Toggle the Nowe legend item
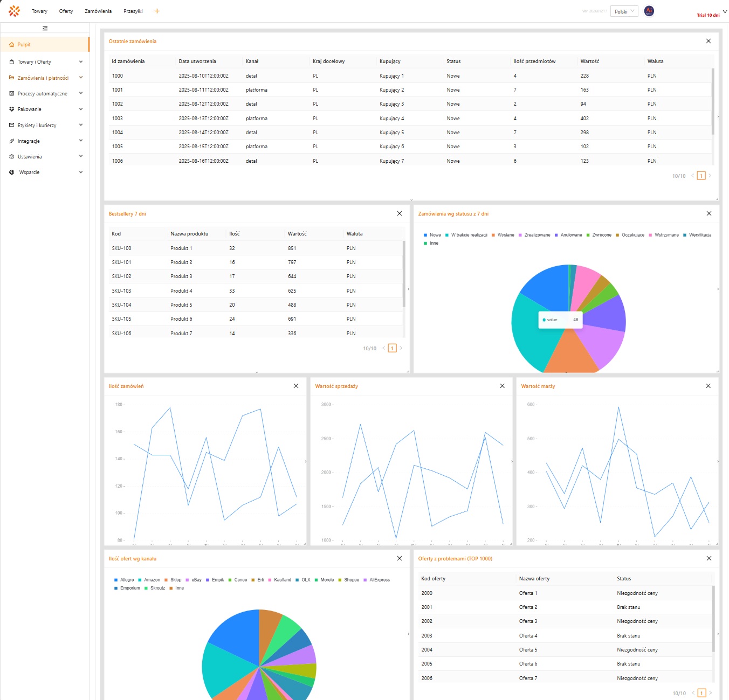The height and width of the screenshot is (700, 729). click(x=432, y=235)
